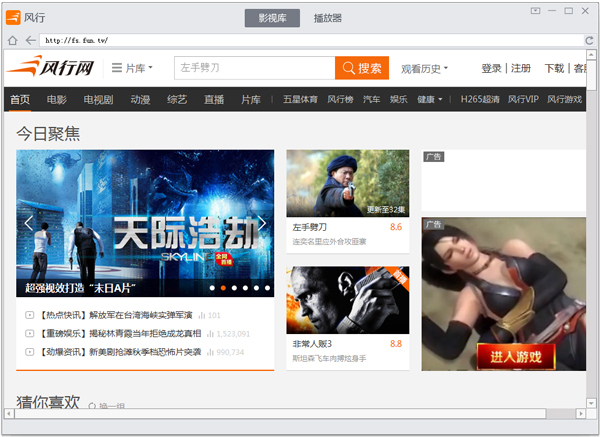Click the vertical scrollbar up arrow
The width and height of the screenshot is (600, 437).
click(591, 55)
